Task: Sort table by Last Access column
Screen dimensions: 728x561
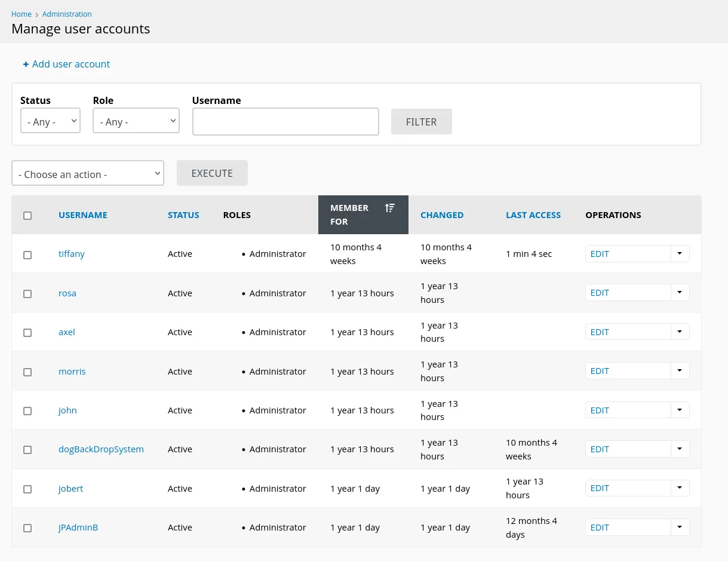Action: pos(533,215)
